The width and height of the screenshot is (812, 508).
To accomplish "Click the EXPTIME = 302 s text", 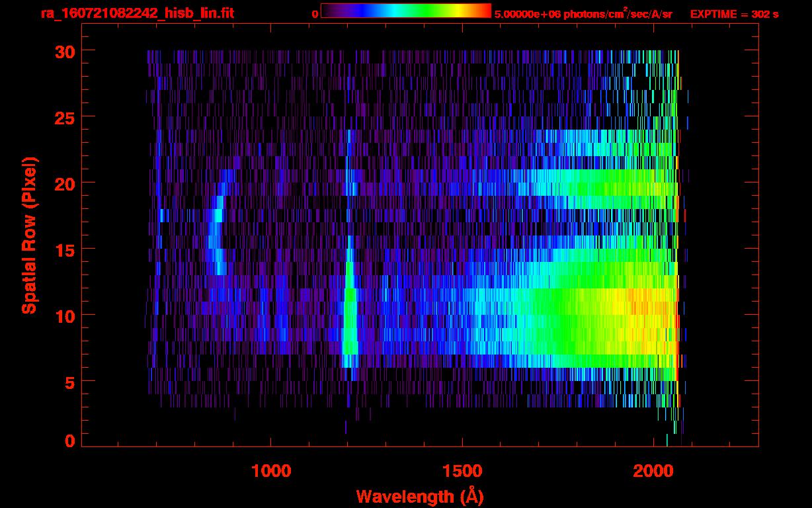I will [734, 14].
